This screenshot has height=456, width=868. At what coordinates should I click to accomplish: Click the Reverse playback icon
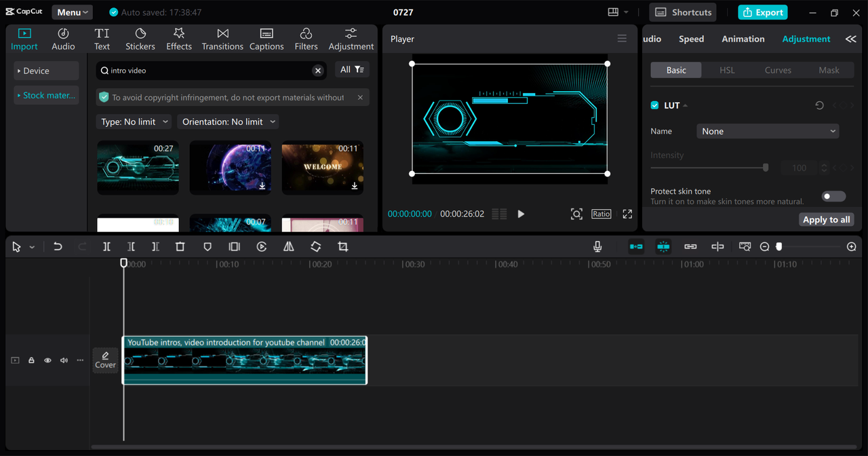(x=262, y=247)
